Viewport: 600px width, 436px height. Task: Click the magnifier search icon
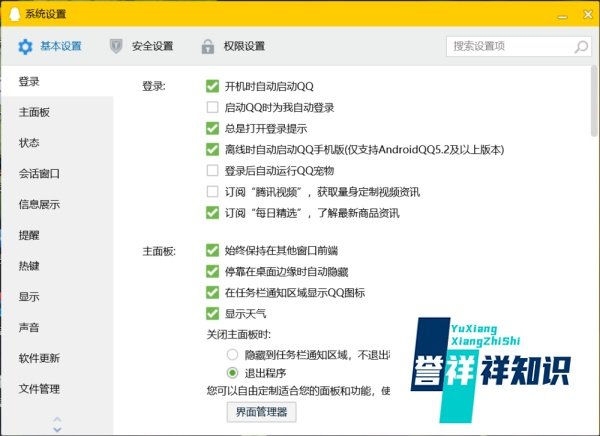581,47
